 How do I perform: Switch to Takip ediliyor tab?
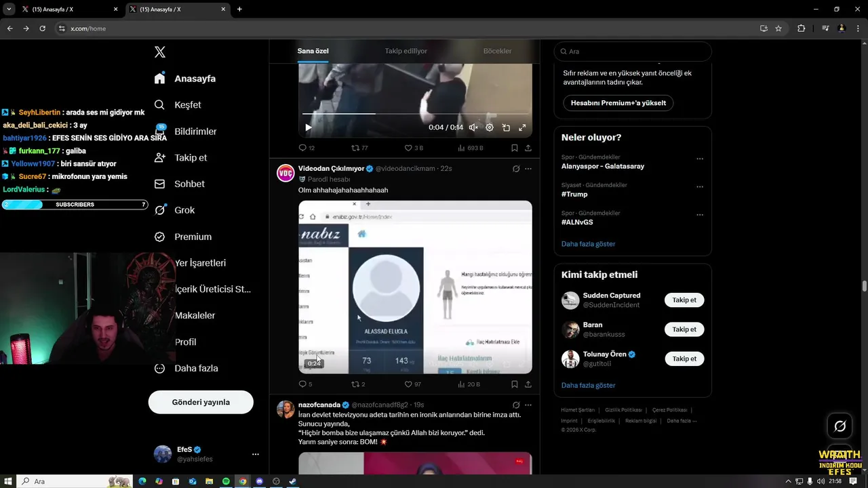coord(406,52)
